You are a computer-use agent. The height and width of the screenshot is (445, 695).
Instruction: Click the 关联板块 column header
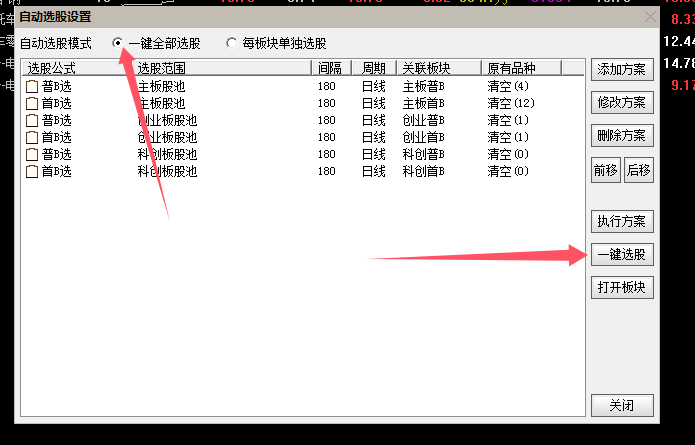(439, 68)
